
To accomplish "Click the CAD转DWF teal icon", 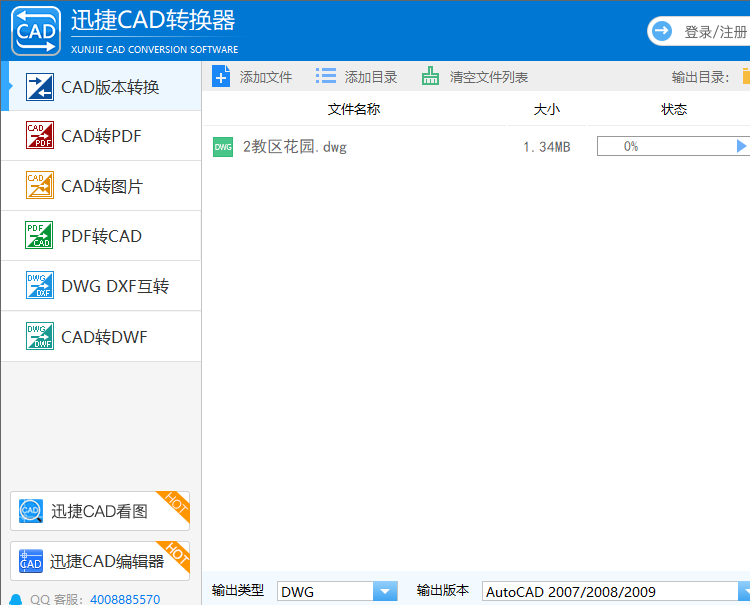I will (40, 336).
